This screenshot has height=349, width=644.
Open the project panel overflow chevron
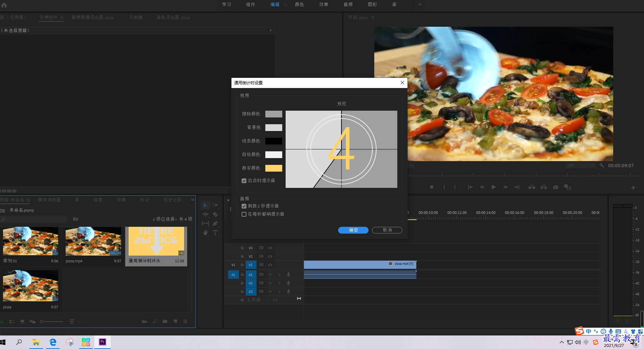pyautogui.click(x=193, y=200)
